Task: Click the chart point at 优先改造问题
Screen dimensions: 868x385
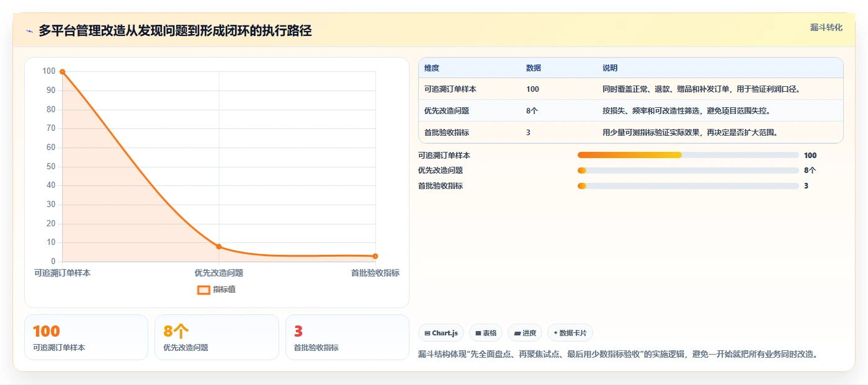Action: coord(219,247)
